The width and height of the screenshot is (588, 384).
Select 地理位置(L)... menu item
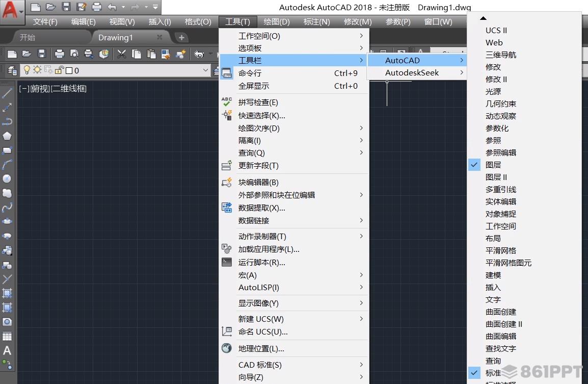(294, 348)
